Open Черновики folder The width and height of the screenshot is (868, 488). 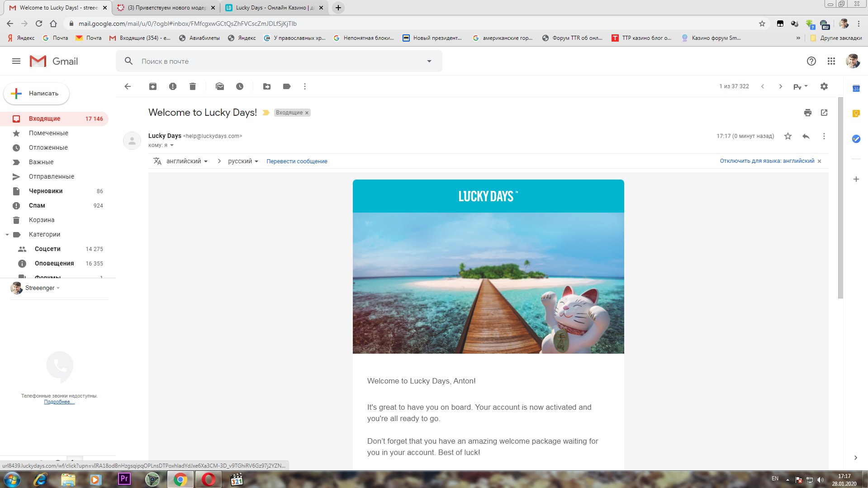pyautogui.click(x=54, y=191)
